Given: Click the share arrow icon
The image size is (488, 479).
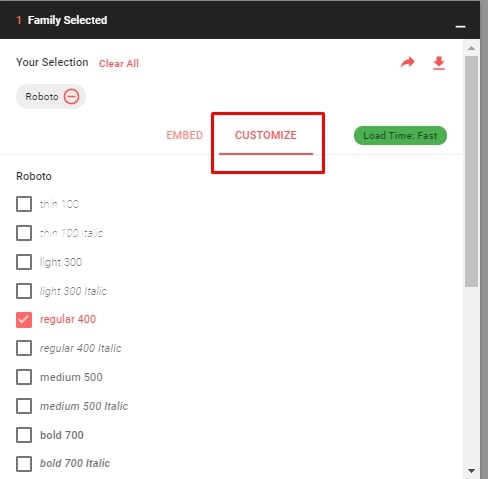Looking at the screenshot, I should [407, 62].
